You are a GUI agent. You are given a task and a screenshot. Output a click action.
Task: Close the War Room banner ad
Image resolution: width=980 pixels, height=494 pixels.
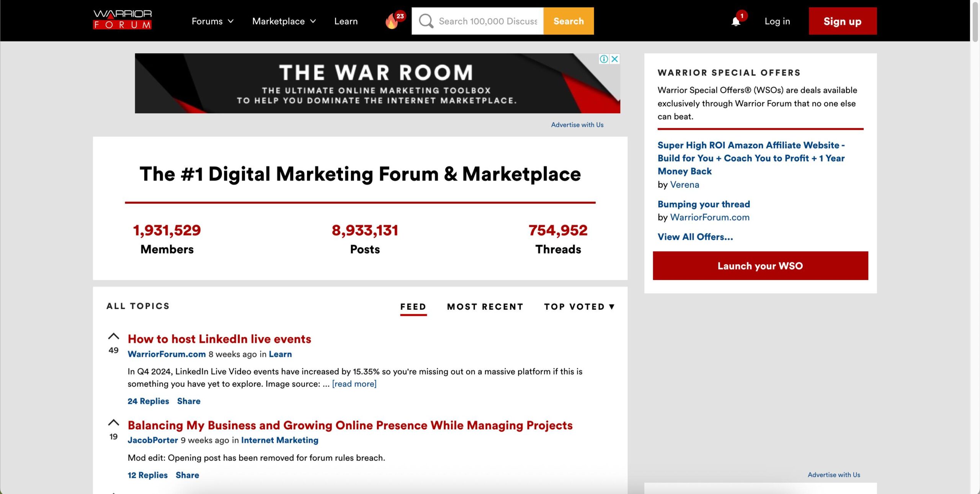click(x=615, y=59)
